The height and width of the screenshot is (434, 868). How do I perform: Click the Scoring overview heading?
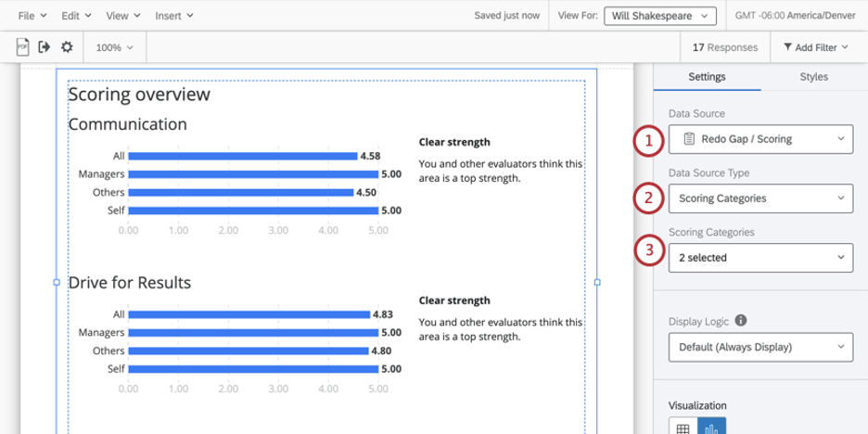[139, 94]
